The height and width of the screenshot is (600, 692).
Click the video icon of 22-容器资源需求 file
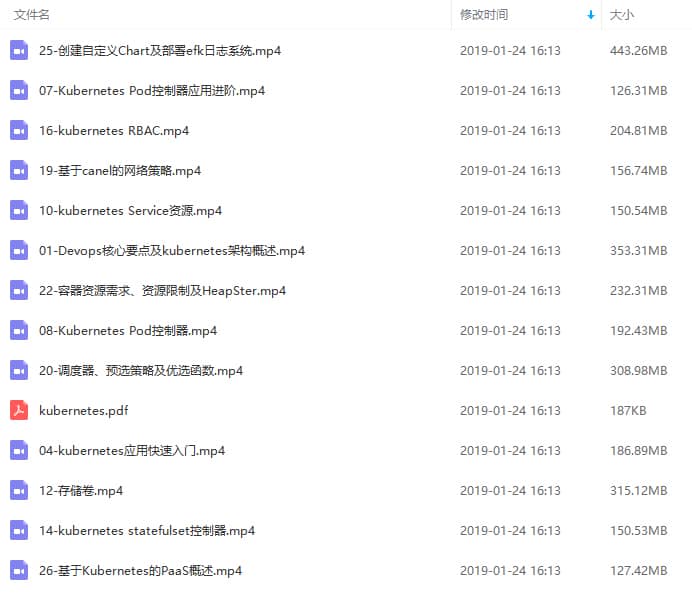click(x=19, y=290)
